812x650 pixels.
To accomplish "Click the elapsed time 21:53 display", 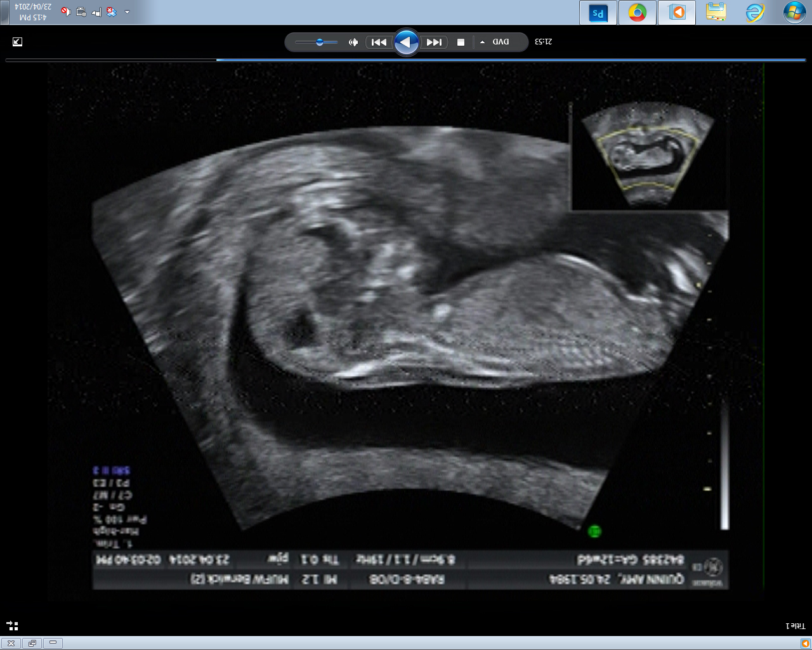I will pyautogui.click(x=543, y=42).
